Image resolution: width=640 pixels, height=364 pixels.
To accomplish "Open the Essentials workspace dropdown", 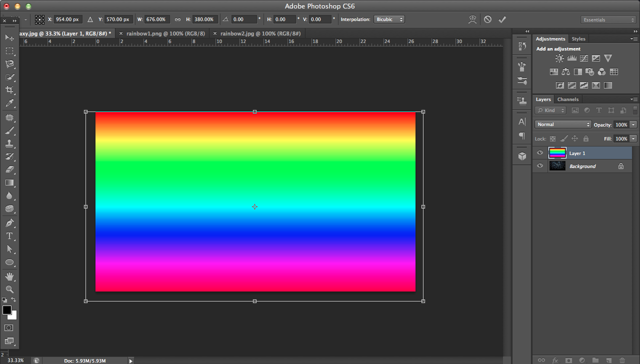I will (609, 20).
